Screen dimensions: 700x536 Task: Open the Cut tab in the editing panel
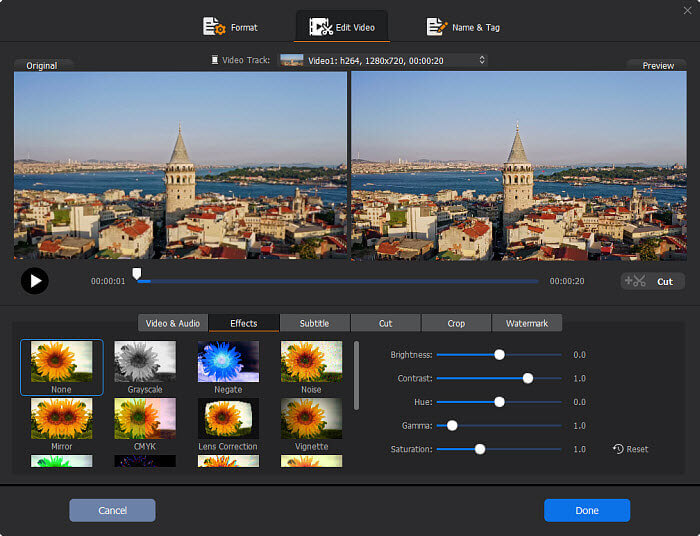click(385, 323)
